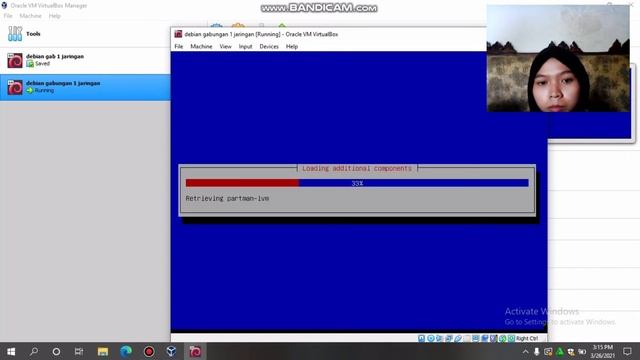Select Tools in VirtualBox Manager sidebar

(85, 34)
